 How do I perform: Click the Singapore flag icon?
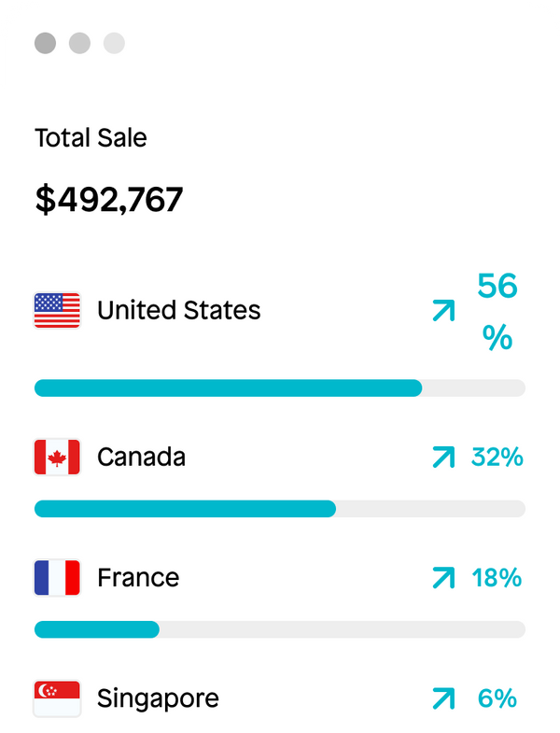[57, 698]
